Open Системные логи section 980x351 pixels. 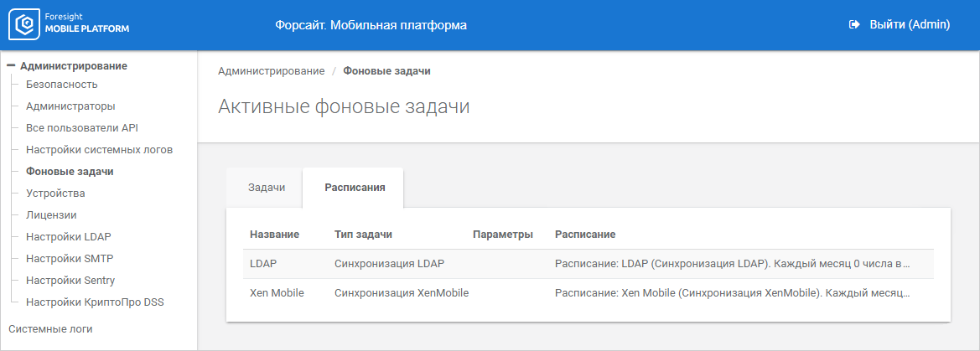50,329
